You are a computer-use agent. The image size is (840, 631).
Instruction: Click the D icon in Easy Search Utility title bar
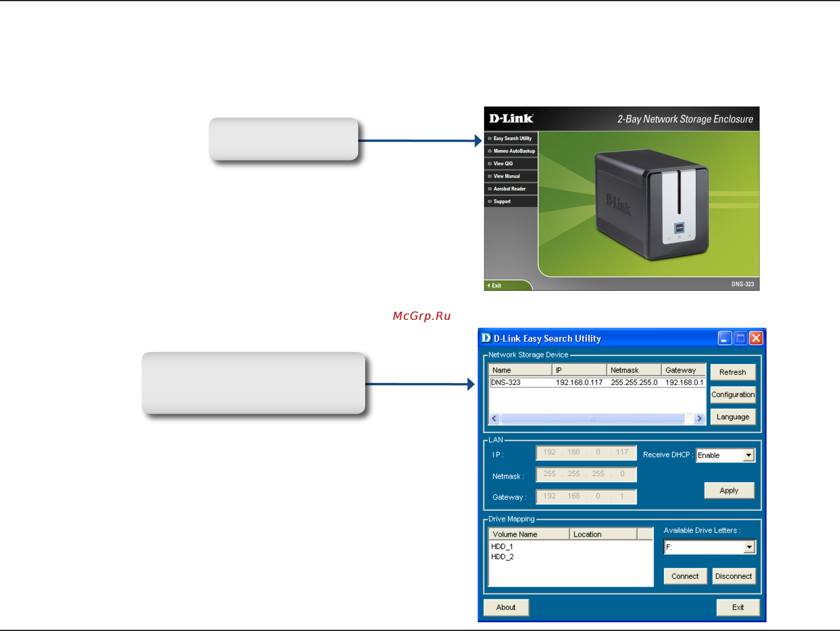click(x=486, y=338)
